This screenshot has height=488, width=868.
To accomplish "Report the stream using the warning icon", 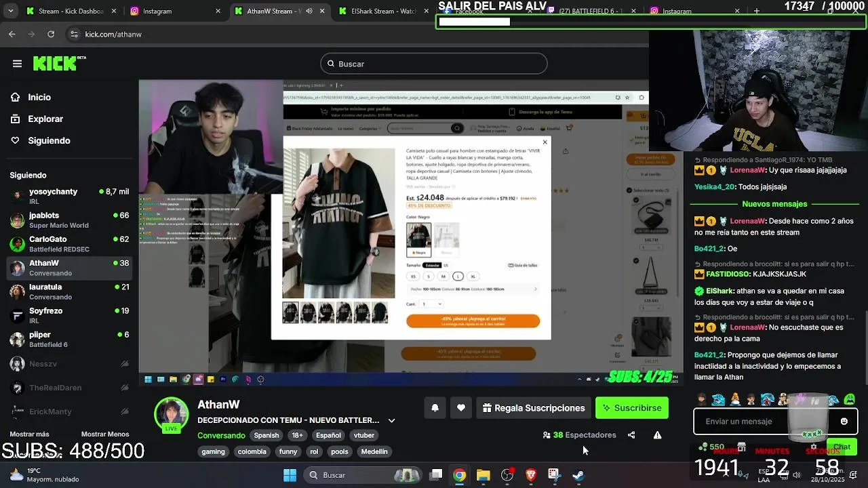I will click(x=657, y=435).
